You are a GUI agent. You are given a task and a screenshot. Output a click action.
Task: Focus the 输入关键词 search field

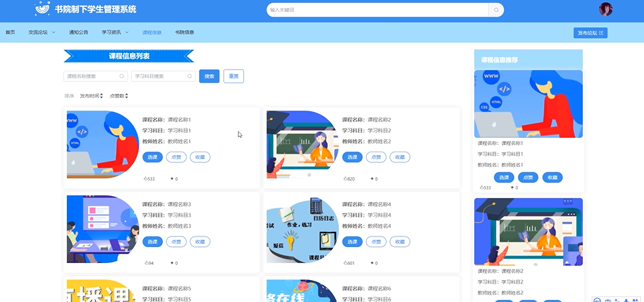(377, 10)
